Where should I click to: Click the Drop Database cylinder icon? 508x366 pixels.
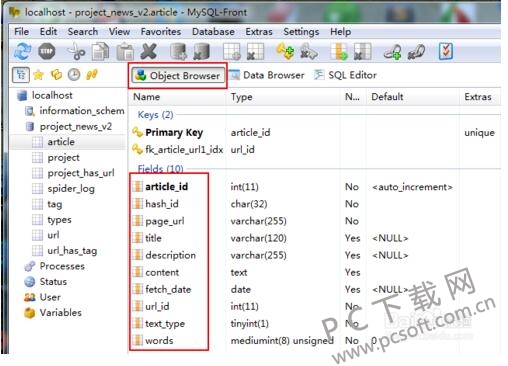(x=202, y=52)
